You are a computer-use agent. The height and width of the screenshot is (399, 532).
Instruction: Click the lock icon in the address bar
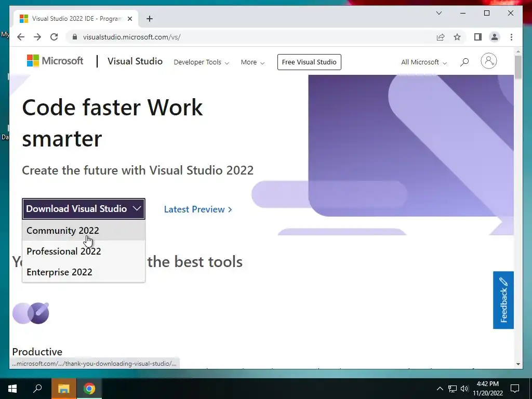coord(75,37)
